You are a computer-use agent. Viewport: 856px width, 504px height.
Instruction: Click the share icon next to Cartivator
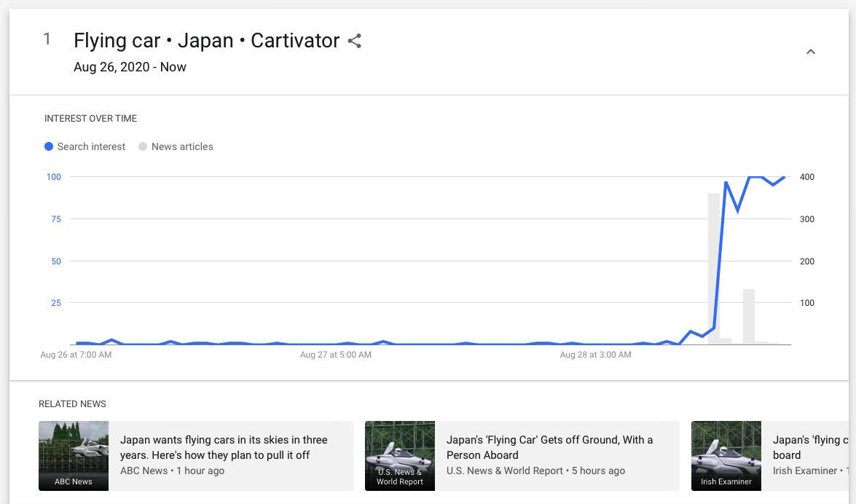(354, 42)
